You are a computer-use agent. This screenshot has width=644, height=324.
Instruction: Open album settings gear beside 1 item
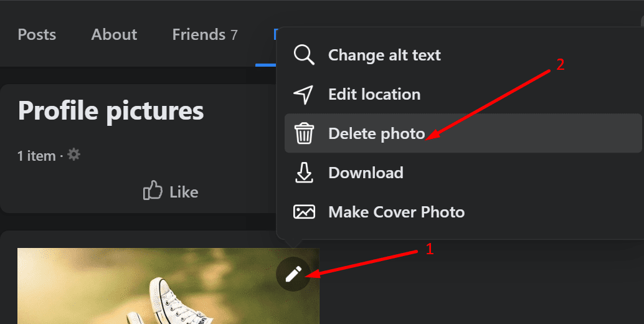pyautogui.click(x=74, y=155)
